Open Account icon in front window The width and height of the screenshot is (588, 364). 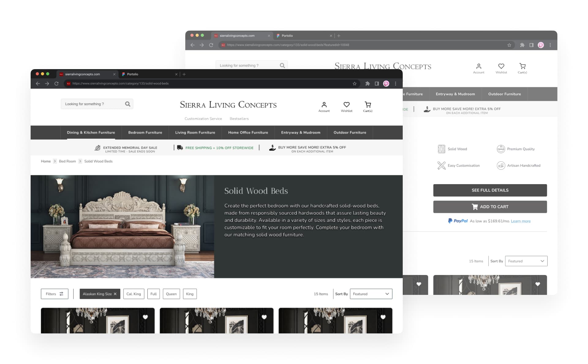click(324, 105)
